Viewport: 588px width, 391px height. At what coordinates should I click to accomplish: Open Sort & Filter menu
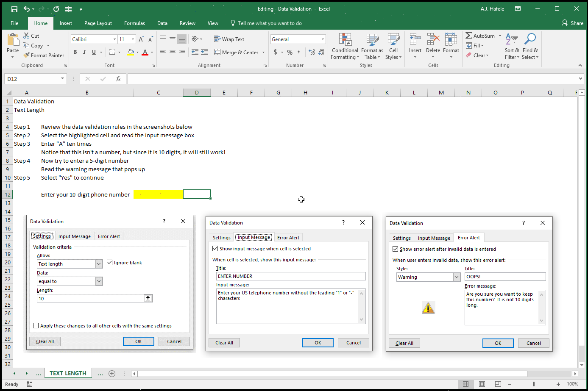[512, 47]
